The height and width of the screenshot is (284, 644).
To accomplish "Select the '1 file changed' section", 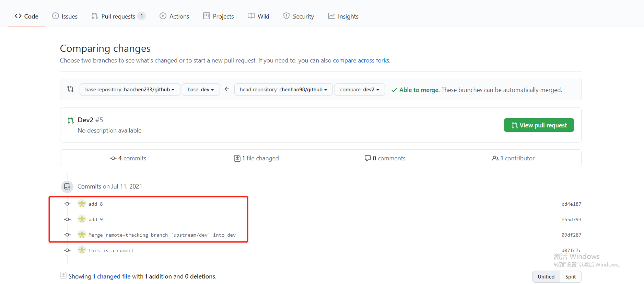I will pos(257,158).
